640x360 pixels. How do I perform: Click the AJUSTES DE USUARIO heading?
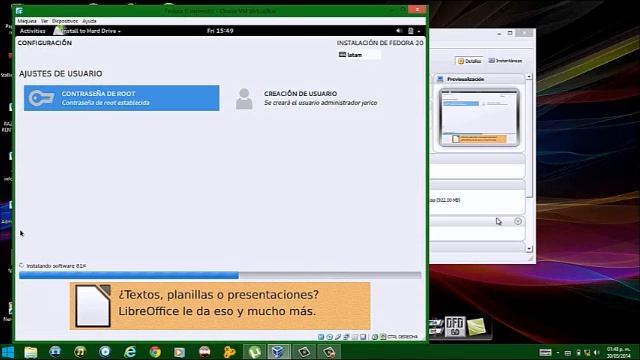point(60,73)
